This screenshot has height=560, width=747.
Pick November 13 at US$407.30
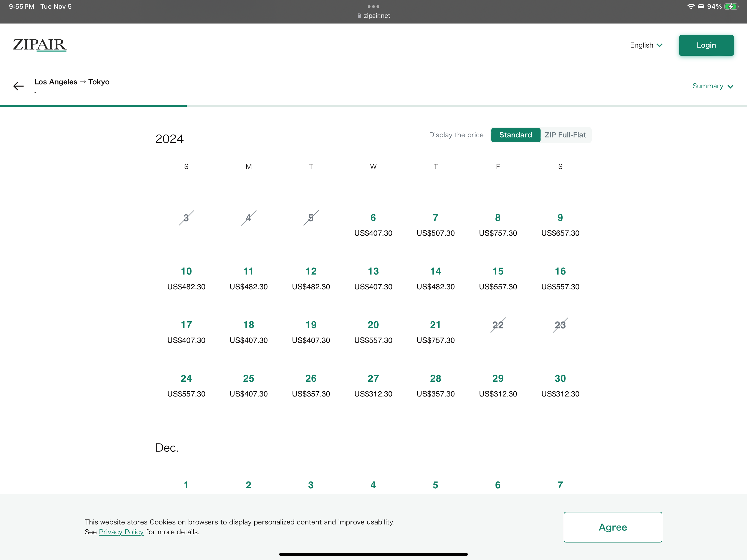(373, 278)
